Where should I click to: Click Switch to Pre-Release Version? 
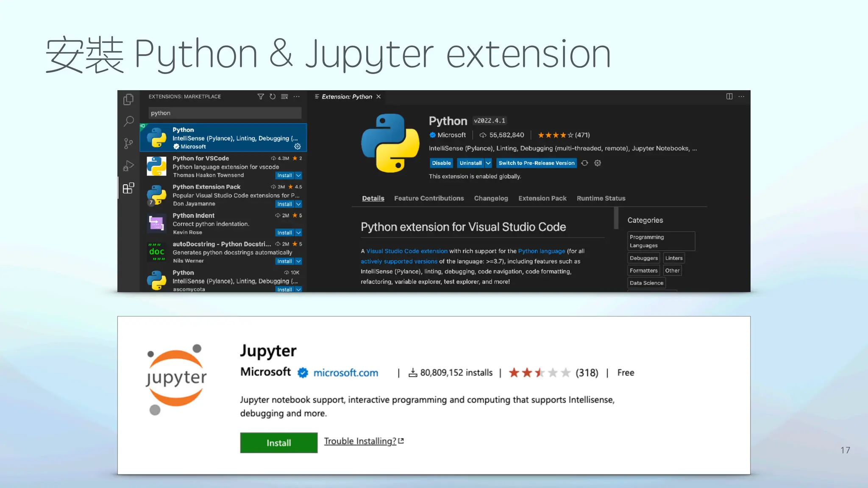536,163
